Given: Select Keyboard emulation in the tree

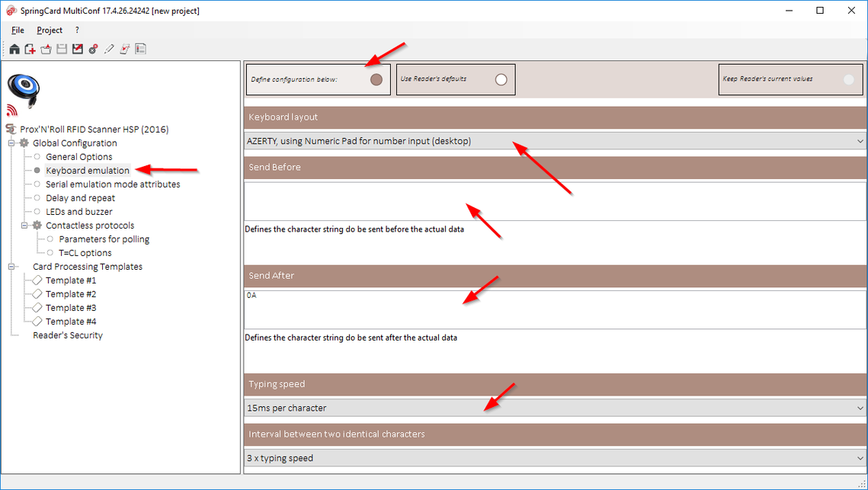Looking at the screenshot, I should coord(88,171).
